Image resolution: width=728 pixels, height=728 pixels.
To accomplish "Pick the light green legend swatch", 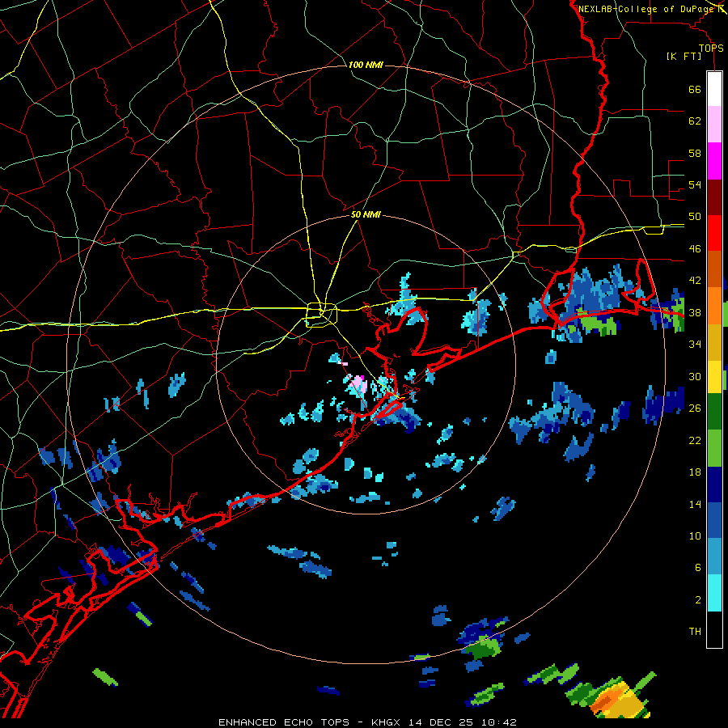I will [714, 448].
